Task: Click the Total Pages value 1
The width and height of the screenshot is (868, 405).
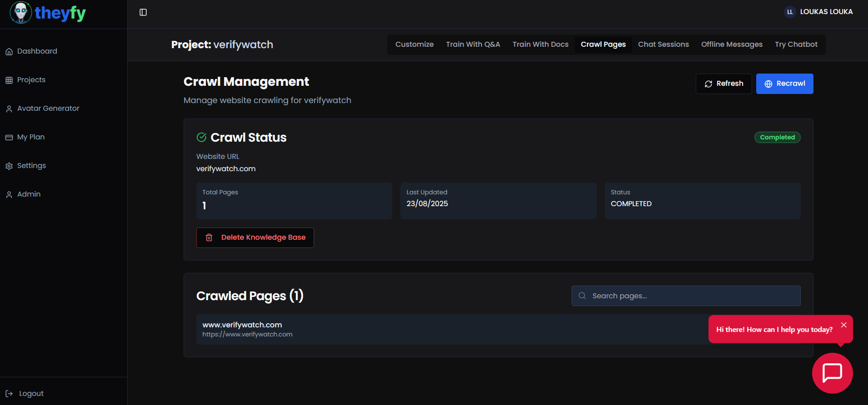Action: click(x=204, y=206)
